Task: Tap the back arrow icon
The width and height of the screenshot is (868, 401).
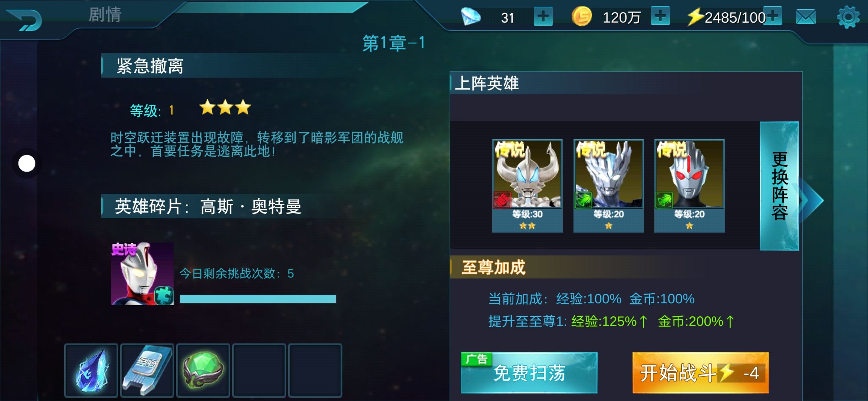Action: 24,19
